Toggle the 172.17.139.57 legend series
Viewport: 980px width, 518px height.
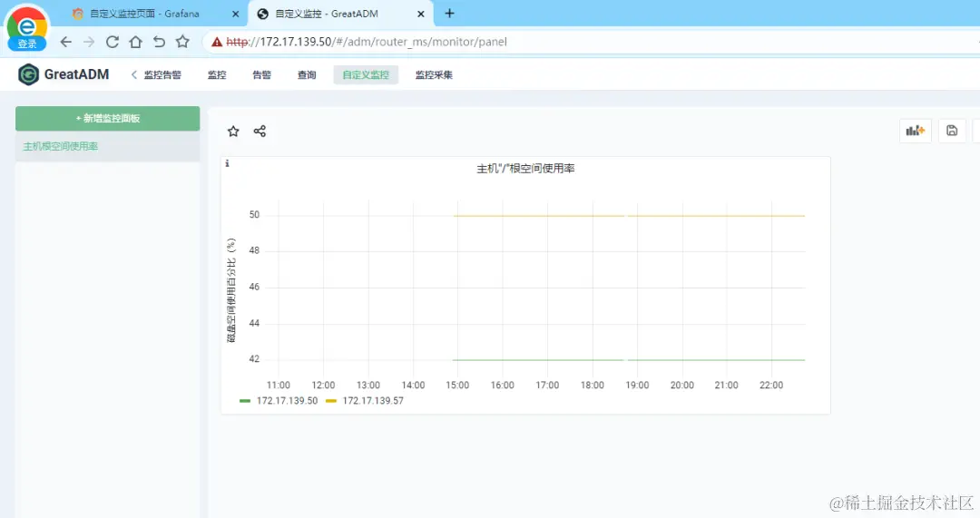pyautogui.click(x=373, y=401)
